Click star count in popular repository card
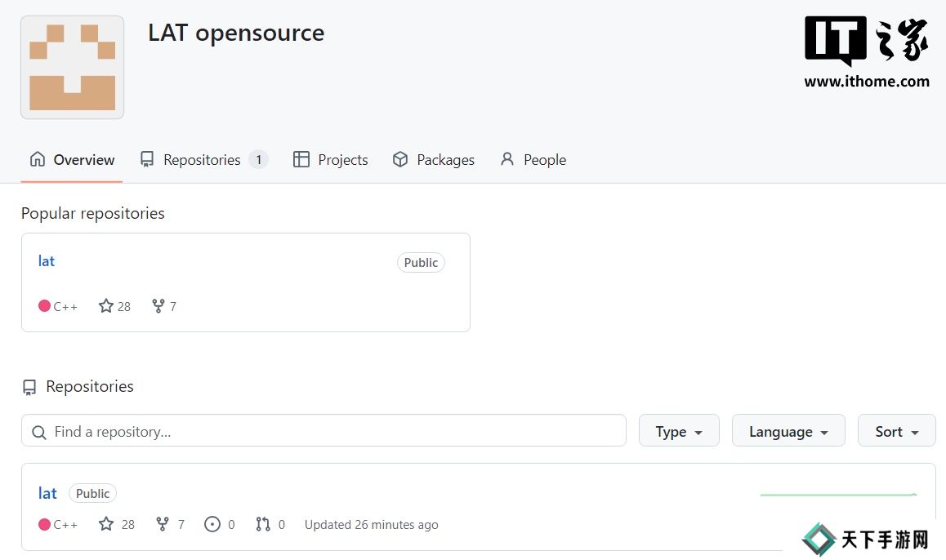The width and height of the screenshot is (946, 560). pos(115,306)
